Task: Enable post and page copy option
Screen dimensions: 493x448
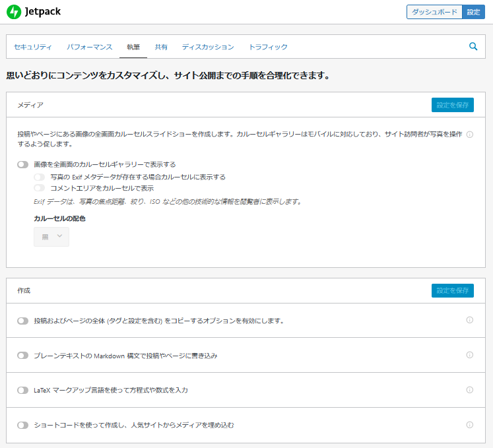Action: pyautogui.click(x=23, y=321)
